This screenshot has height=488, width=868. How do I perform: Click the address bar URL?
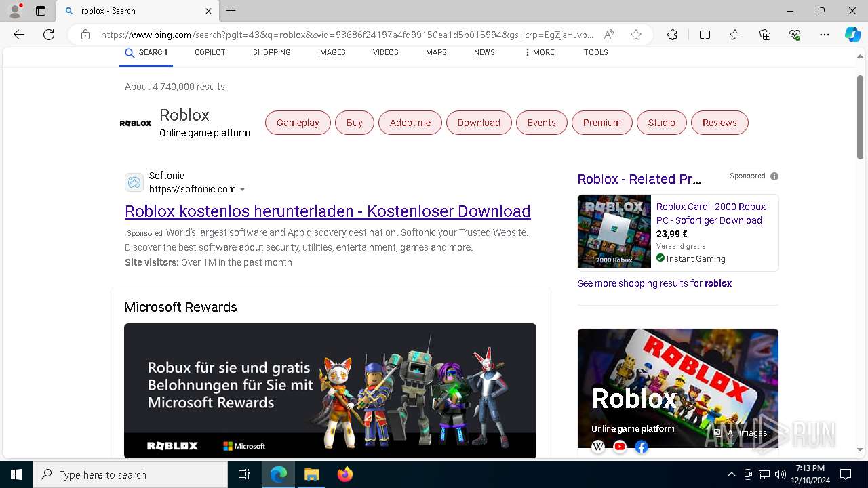tap(347, 35)
